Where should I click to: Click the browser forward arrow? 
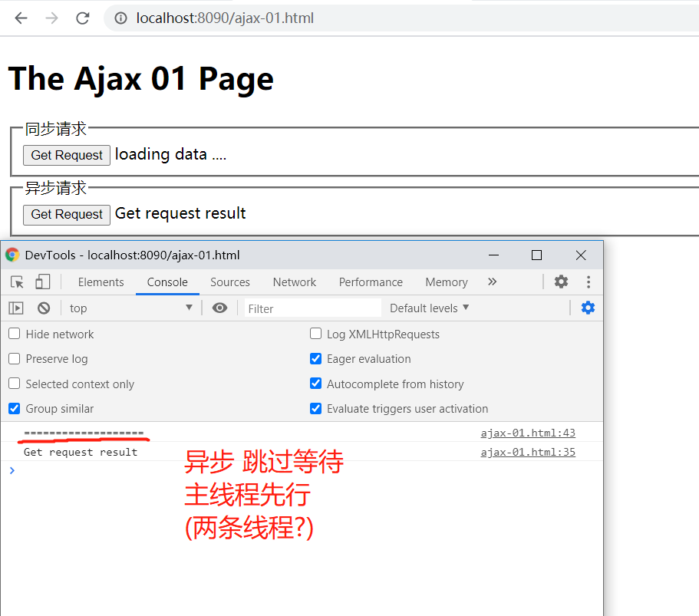click(51, 18)
